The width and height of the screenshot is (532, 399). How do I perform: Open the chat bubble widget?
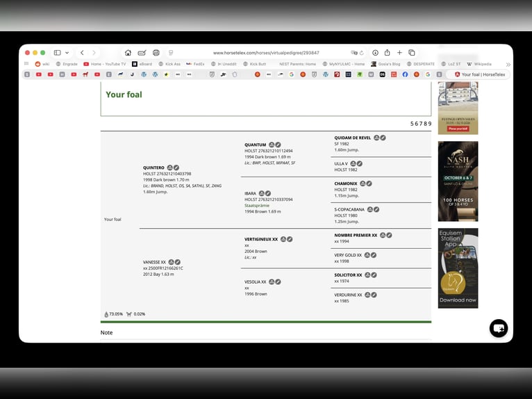(x=499, y=328)
